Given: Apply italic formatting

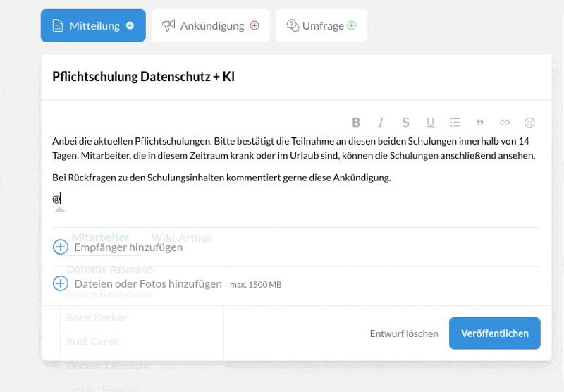Looking at the screenshot, I should (381, 122).
